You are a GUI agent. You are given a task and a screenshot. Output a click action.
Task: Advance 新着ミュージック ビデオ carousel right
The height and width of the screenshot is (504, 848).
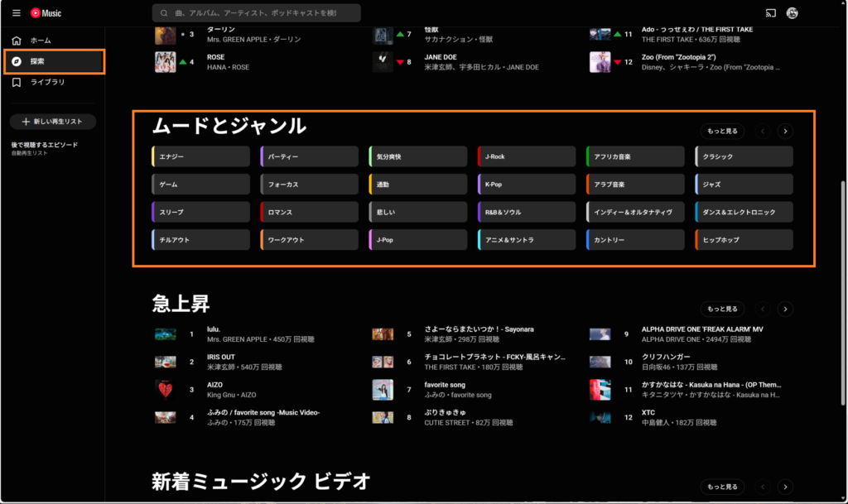(x=785, y=487)
